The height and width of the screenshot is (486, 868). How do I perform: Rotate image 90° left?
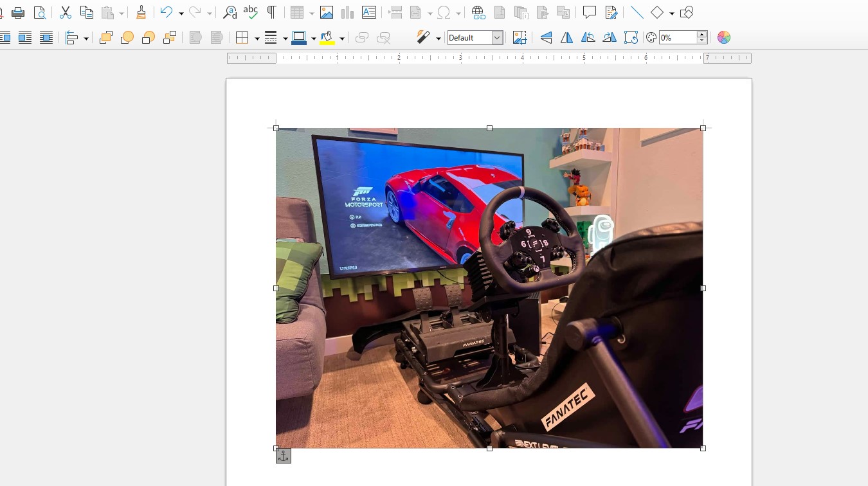click(588, 38)
